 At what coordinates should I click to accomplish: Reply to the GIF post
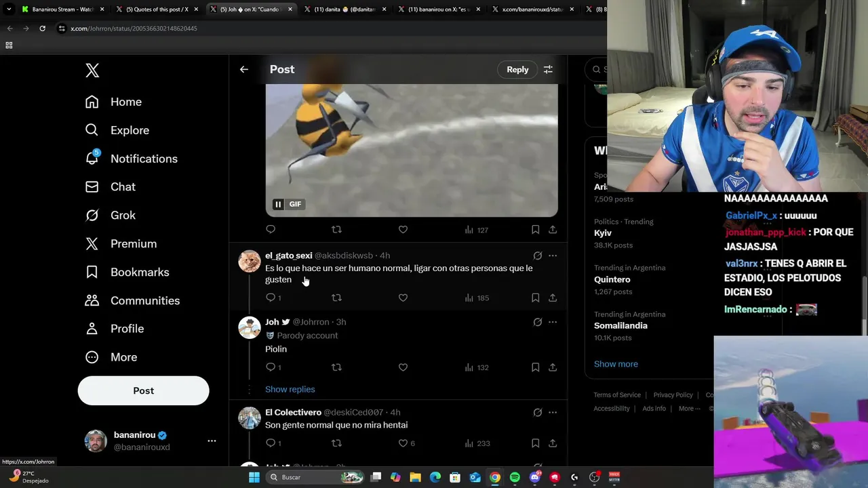click(271, 230)
